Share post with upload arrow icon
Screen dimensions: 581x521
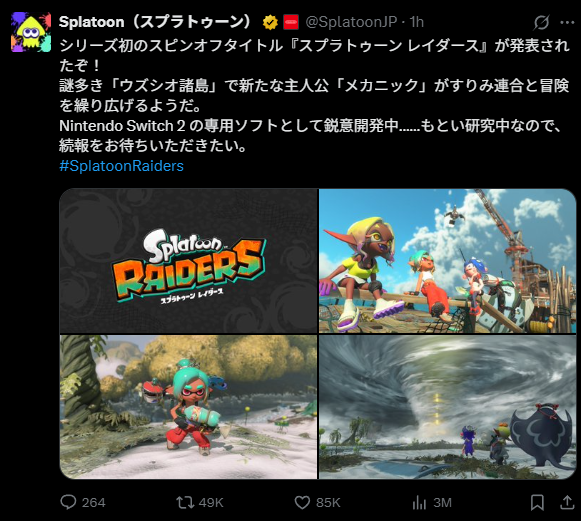pos(567,502)
